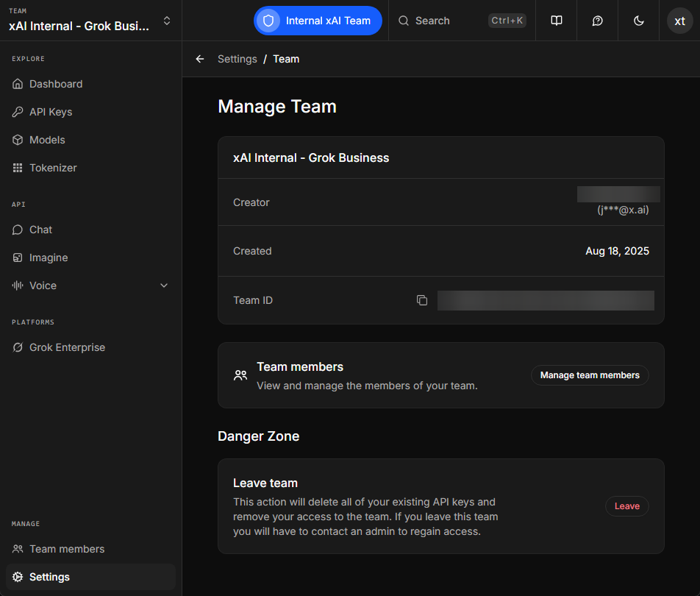Viewport: 700px width, 596px height.
Task: Click the Creator label
Action: point(251,202)
